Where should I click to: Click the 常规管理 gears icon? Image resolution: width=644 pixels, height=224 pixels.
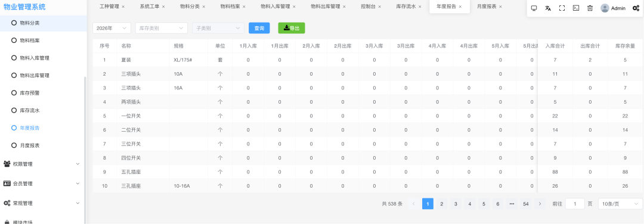point(7,203)
